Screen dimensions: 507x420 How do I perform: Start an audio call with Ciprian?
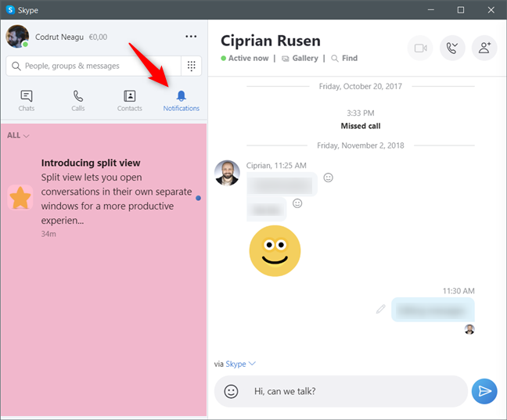452,48
